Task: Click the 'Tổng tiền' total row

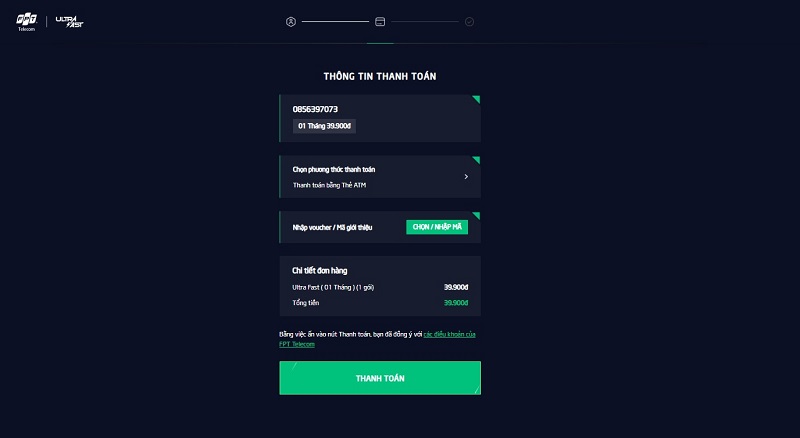Action: (x=380, y=302)
